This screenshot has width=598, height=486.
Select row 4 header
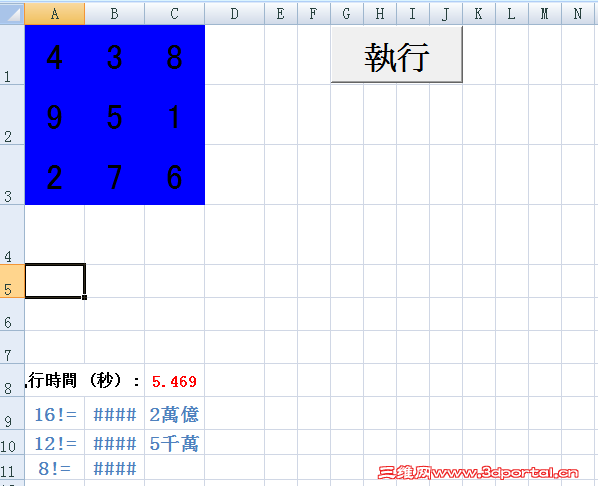tap(12, 235)
